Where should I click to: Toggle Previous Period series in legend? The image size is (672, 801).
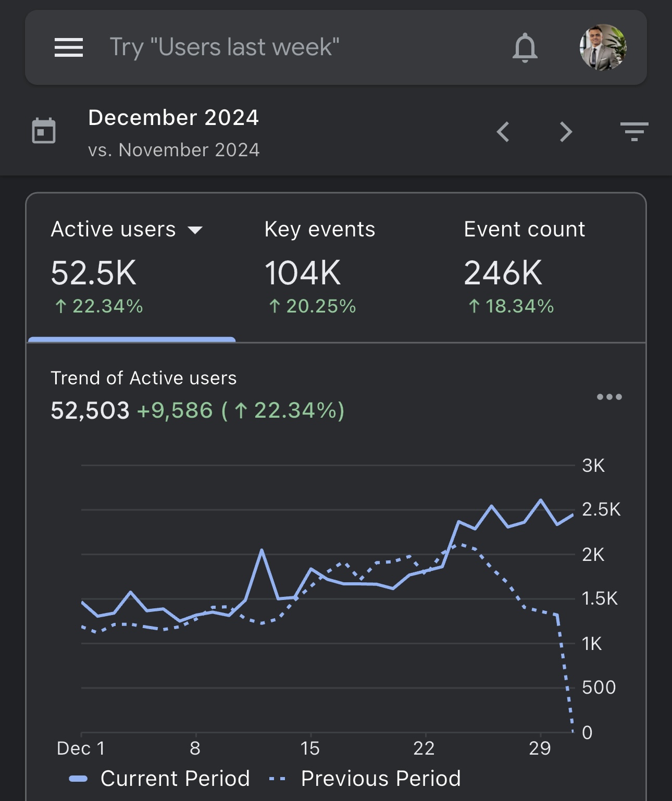[x=380, y=779]
